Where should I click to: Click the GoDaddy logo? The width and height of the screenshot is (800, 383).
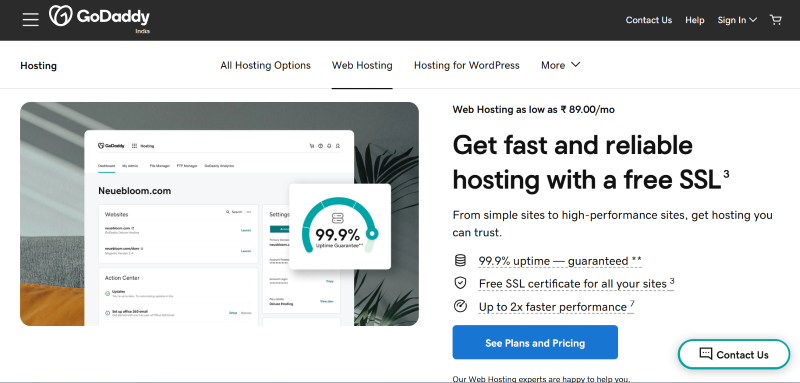[99, 19]
